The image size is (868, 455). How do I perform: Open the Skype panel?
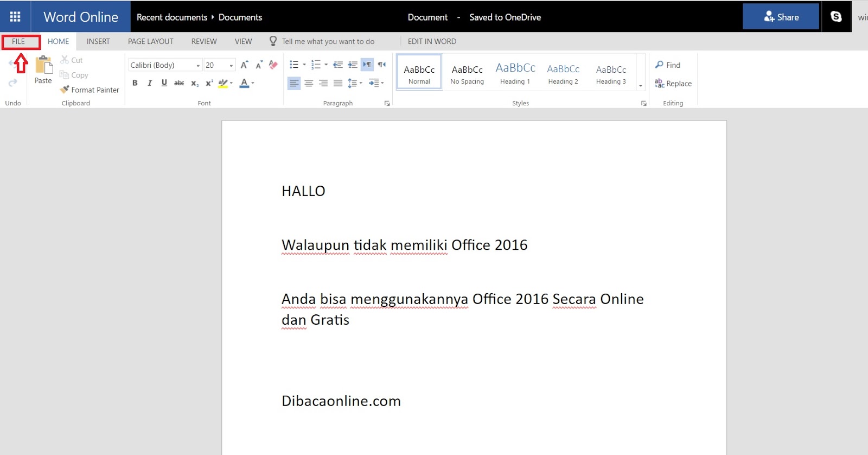tap(836, 17)
